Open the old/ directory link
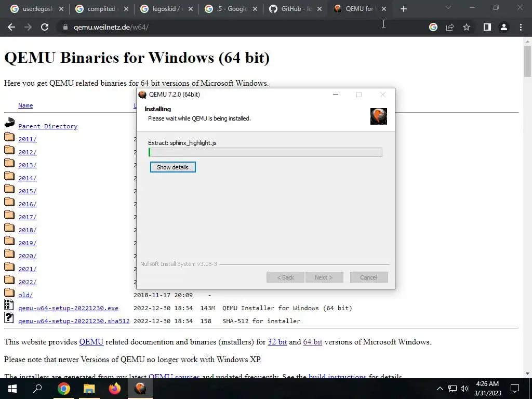Image resolution: width=532 pixels, height=399 pixels. click(25, 295)
